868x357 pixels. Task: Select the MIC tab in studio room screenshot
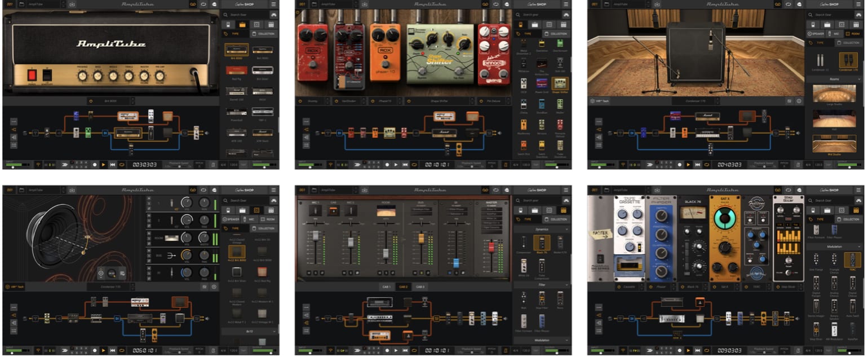(834, 34)
